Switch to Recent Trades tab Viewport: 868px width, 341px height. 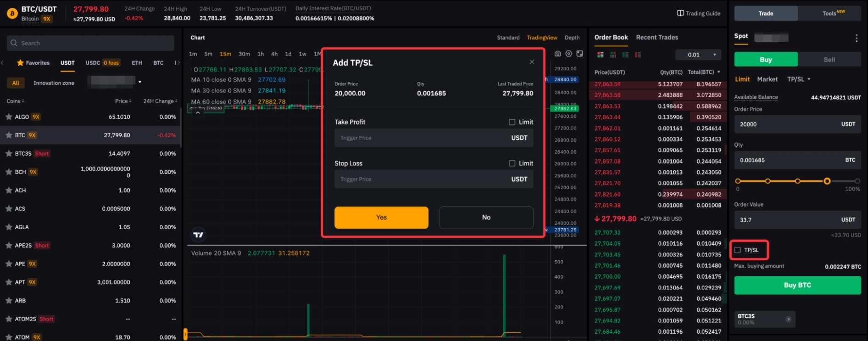pyautogui.click(x=657, y=38)
